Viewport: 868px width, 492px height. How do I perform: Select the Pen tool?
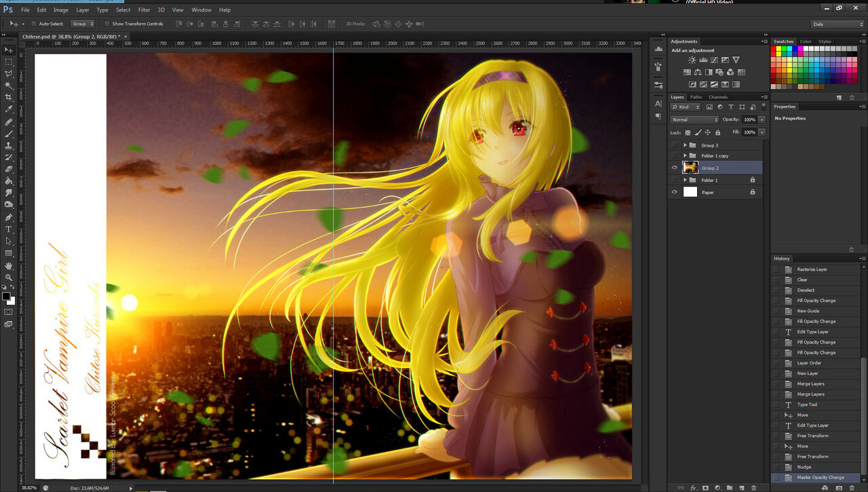[9, 218]
